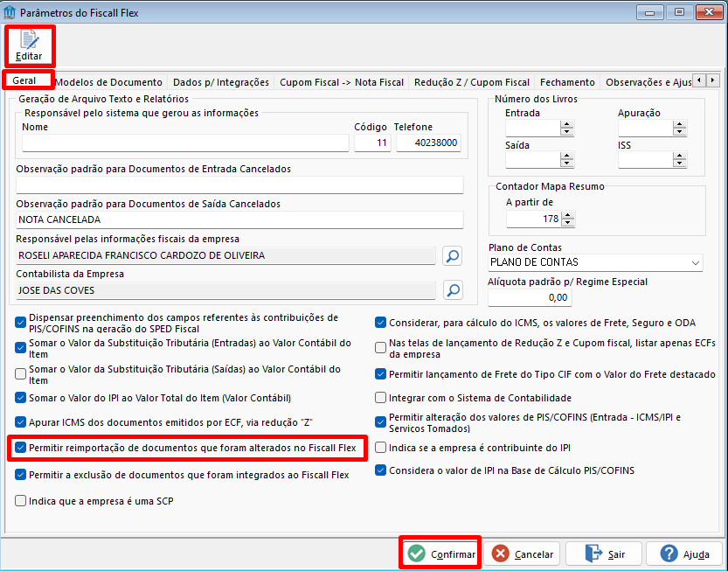Switch to Modelos de Documento tab
The width and height of the screenshot is (728, 571).
point(108,82)
